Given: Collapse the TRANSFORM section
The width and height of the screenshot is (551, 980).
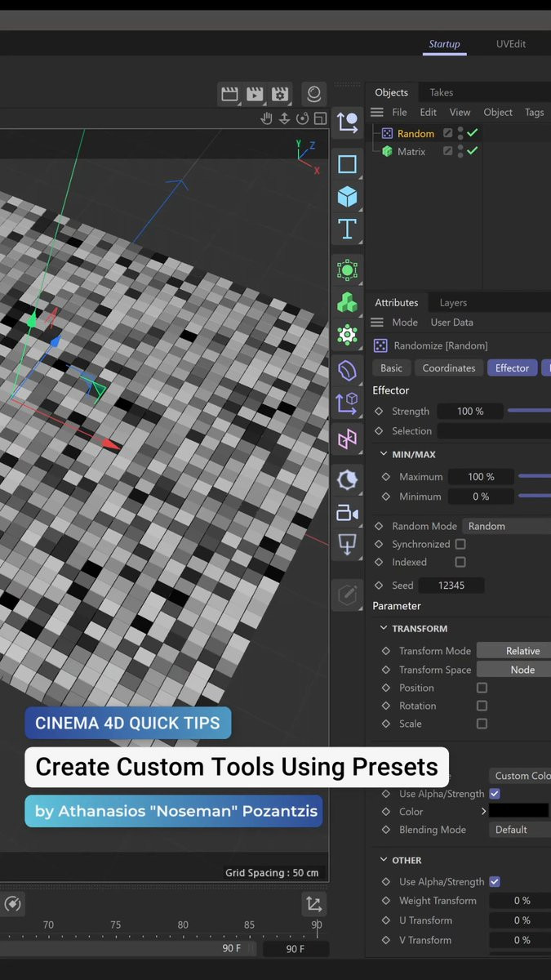Looking at the screenshot, I should pos(384,629).
